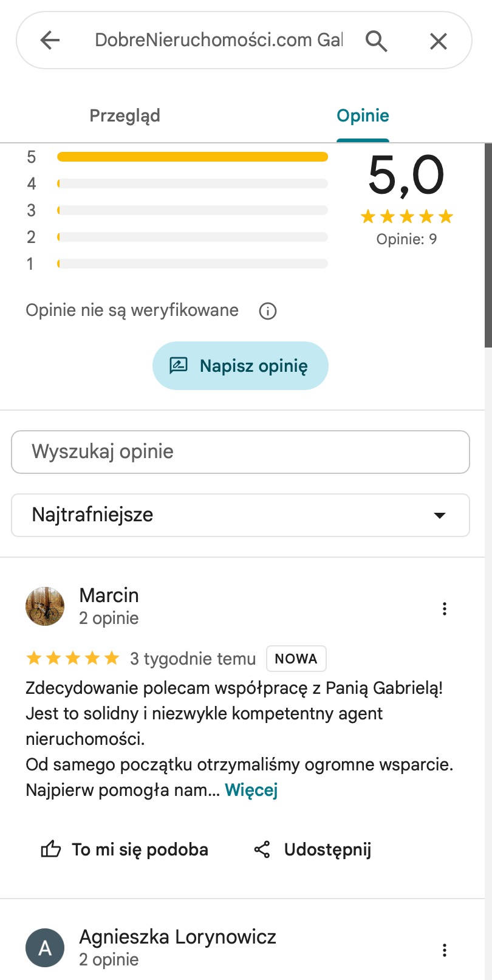Click the share icon under Marcin's review

(x=262, y=849)
